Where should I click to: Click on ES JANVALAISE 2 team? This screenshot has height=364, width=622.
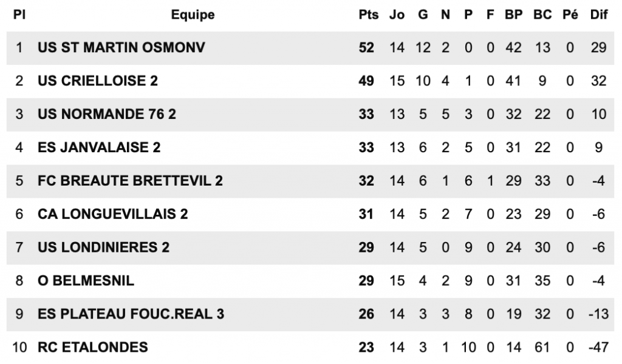pyautogui.click(x=99, y=147)
